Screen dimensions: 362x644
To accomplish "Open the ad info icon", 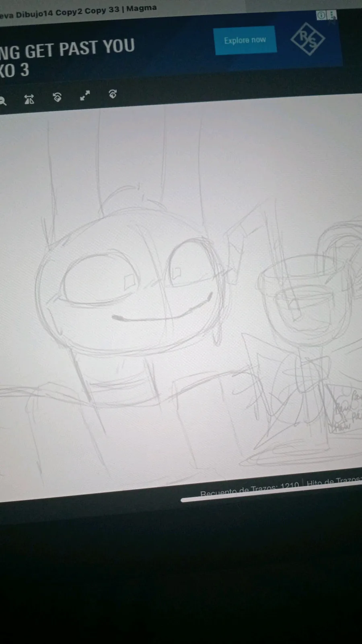I will pyautogui.click(x=321, y=16).
